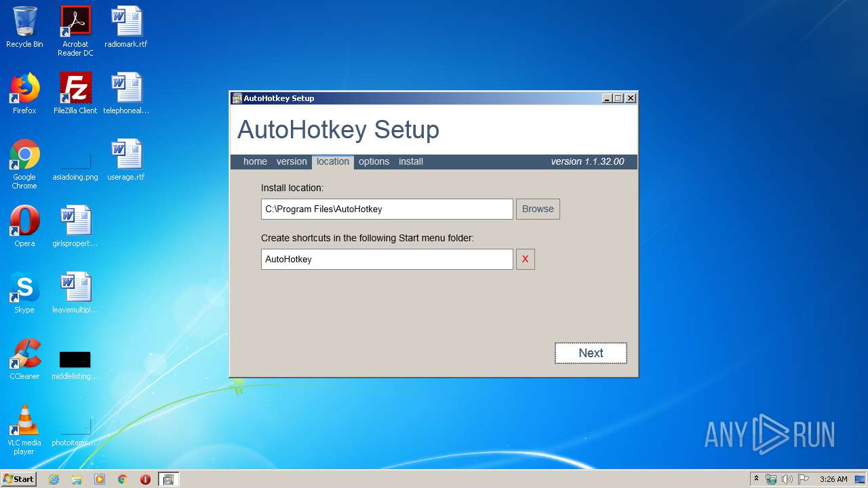This screenshot has width=868, height=488.
Task: Open Windows Explorer folder in taskbar
Action: click(77, 479)
